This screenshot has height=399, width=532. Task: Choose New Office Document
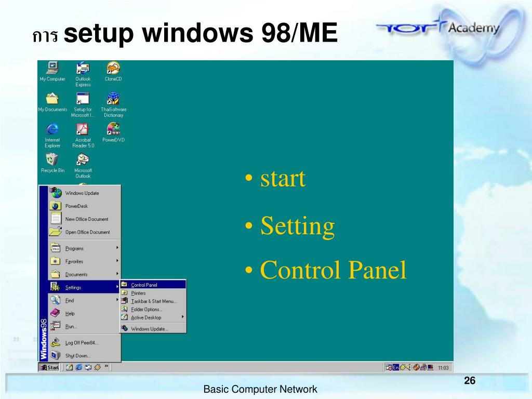coord(85,219)
